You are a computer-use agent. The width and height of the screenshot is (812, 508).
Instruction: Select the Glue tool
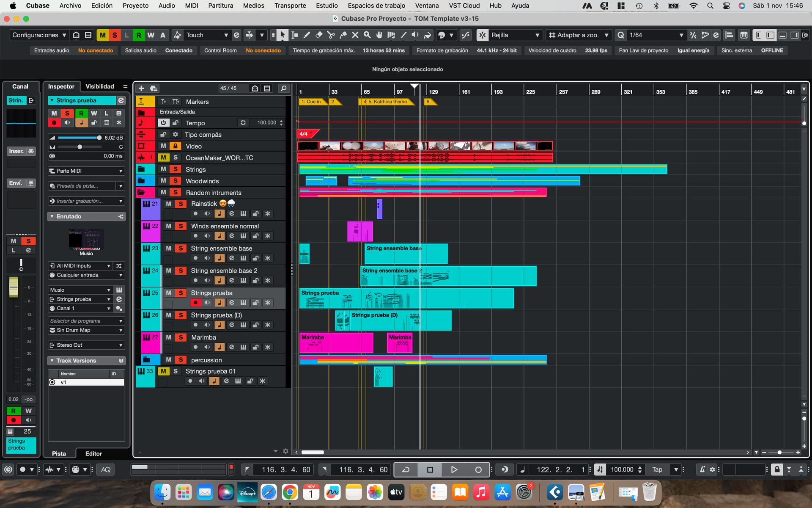[343, 35]
